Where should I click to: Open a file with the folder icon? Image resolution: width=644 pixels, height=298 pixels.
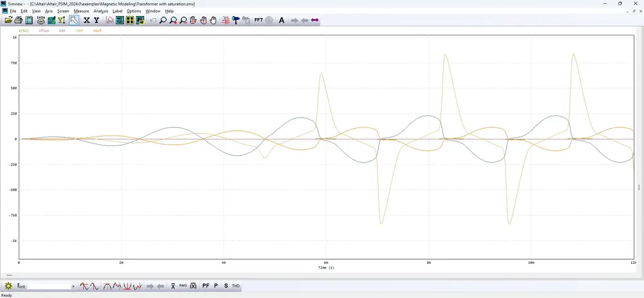pyautogui.click(x=8, y=20)
